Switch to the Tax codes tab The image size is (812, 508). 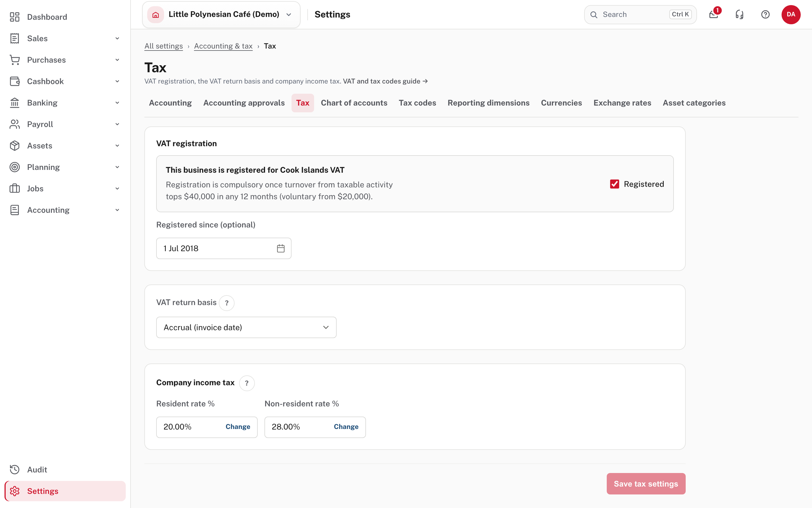[x=417, y=103]
